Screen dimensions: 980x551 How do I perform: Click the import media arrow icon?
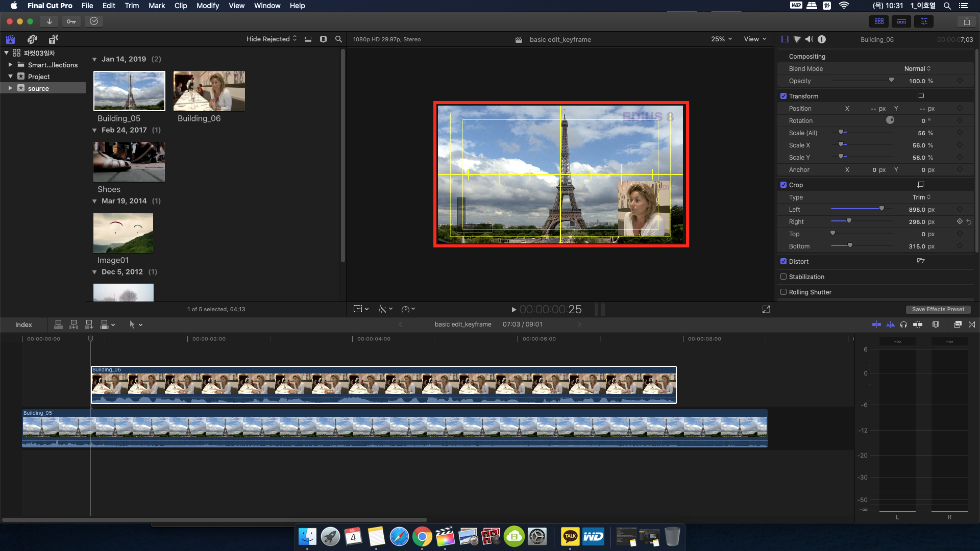point(49,21)
